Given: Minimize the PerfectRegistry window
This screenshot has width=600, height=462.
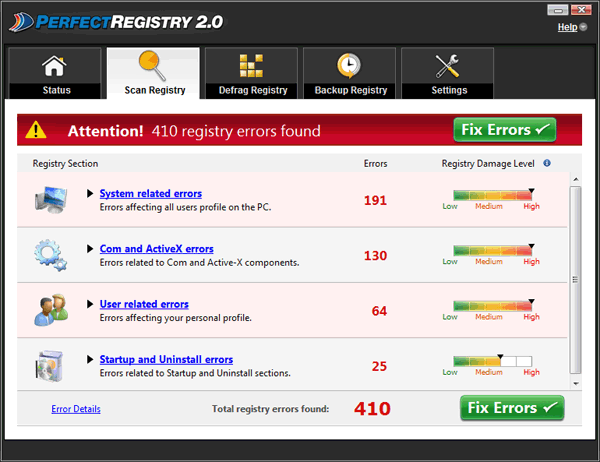Looking at the screenshot, I should tap(558, 10).
